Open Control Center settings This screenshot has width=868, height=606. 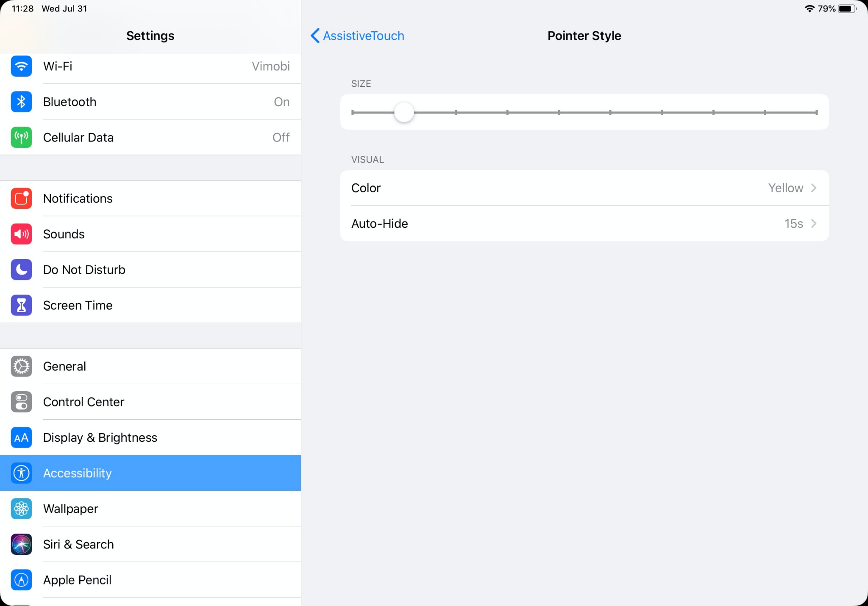150,401
